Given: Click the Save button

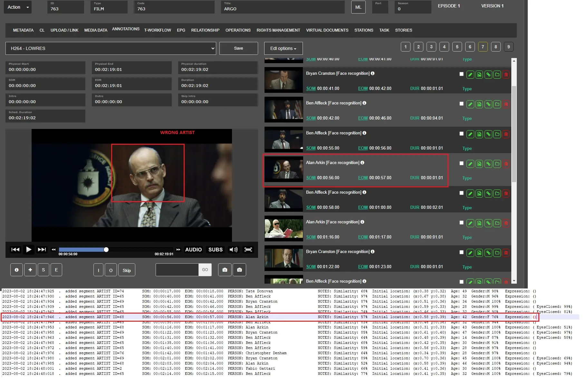Looking at the screenshot, I should pyautogui.click(x=238, y=48).
